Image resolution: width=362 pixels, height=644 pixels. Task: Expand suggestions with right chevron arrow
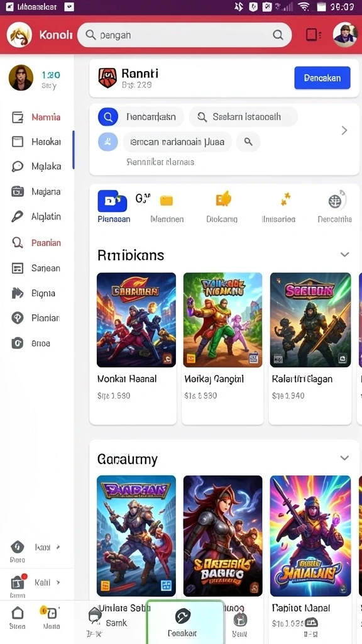pyautogui.click(x=344, y=131)
